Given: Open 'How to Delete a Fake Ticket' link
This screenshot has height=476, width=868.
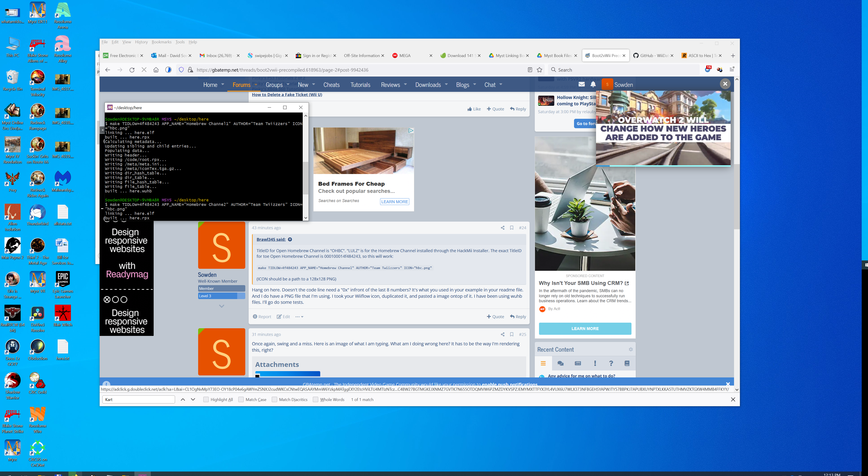Looking at the screenshot, I should (x=287, y=95).
